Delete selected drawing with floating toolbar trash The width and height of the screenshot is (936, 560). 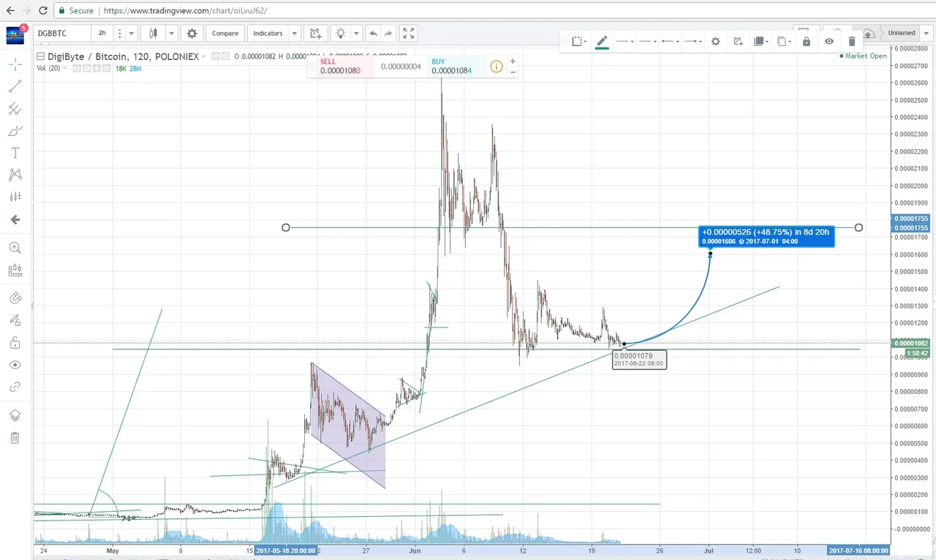coord(851,42)
